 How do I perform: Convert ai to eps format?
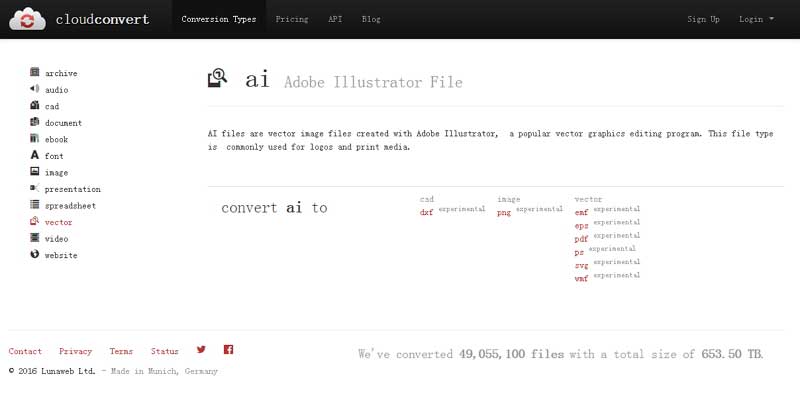(581, 226)
